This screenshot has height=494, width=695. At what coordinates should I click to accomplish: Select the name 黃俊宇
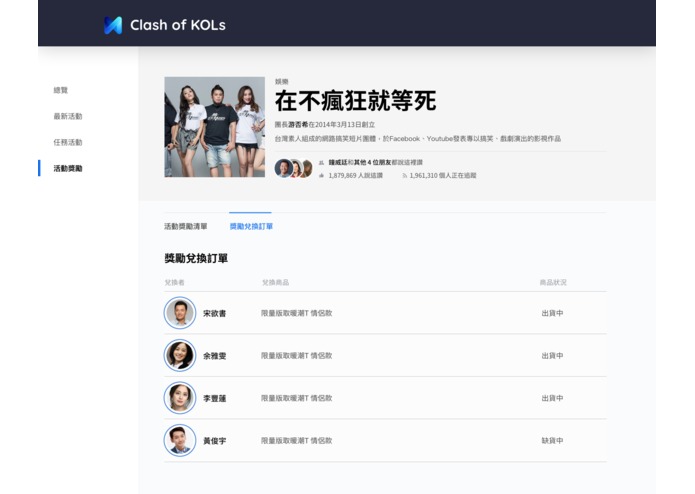click(x=215, y=441)
